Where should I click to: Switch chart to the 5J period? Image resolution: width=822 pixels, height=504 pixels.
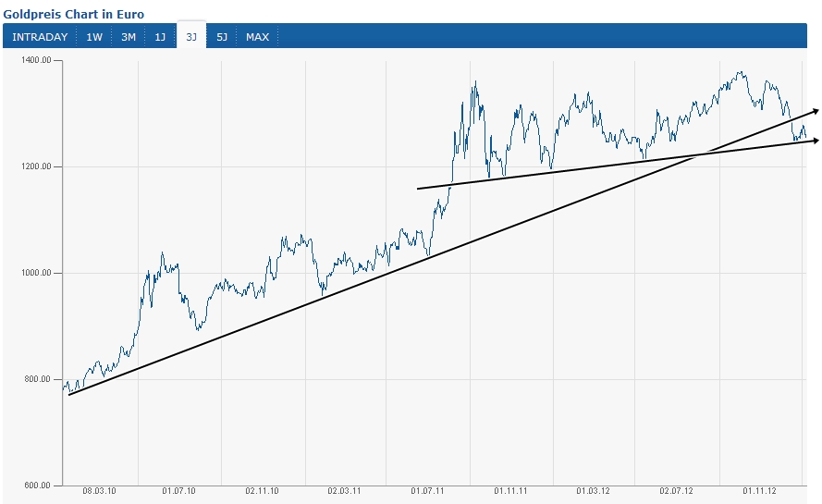(222, 37)
